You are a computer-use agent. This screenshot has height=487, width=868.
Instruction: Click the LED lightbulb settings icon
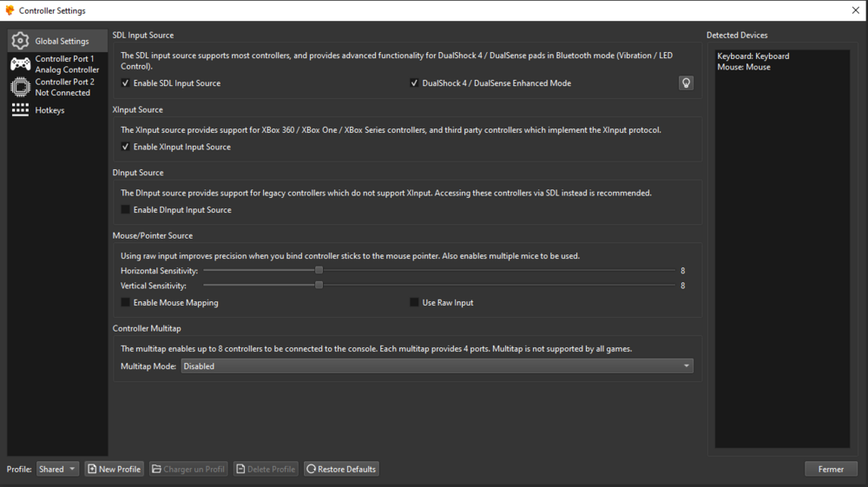coord(686,83)
